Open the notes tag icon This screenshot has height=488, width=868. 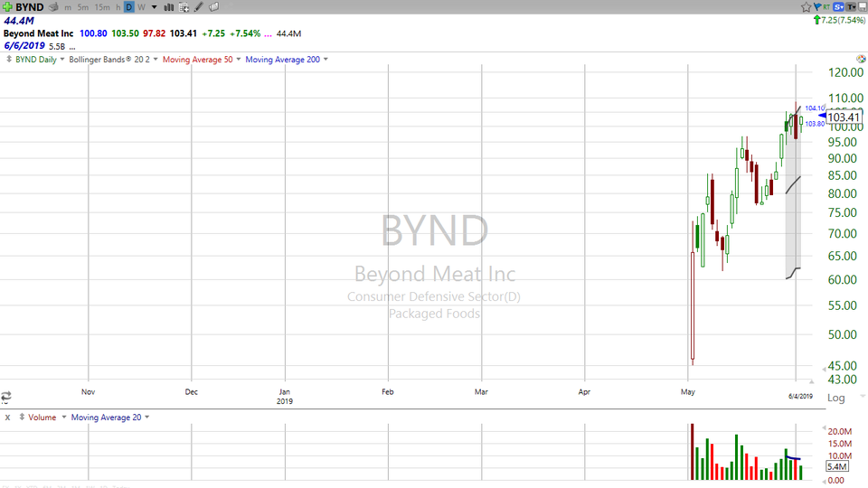213,7
